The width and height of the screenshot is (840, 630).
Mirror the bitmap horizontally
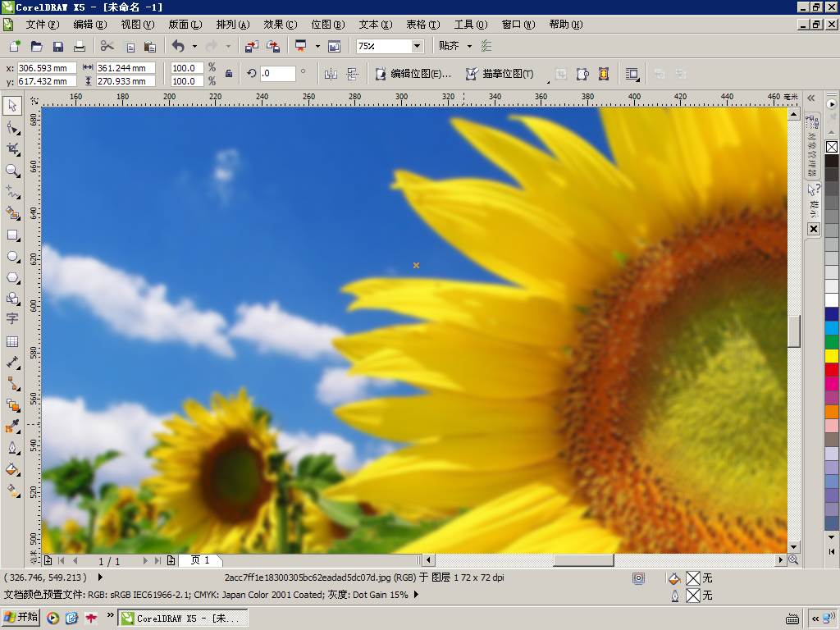331,74
